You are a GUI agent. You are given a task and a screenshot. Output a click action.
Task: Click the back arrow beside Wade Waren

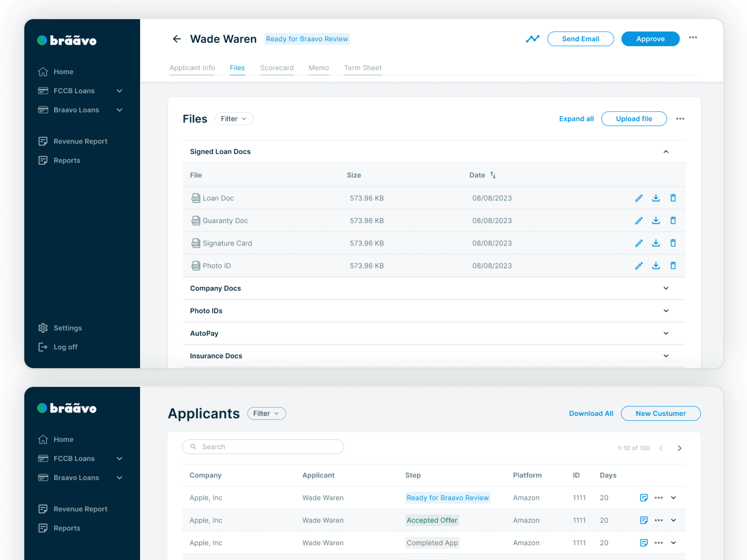point(177,39)
